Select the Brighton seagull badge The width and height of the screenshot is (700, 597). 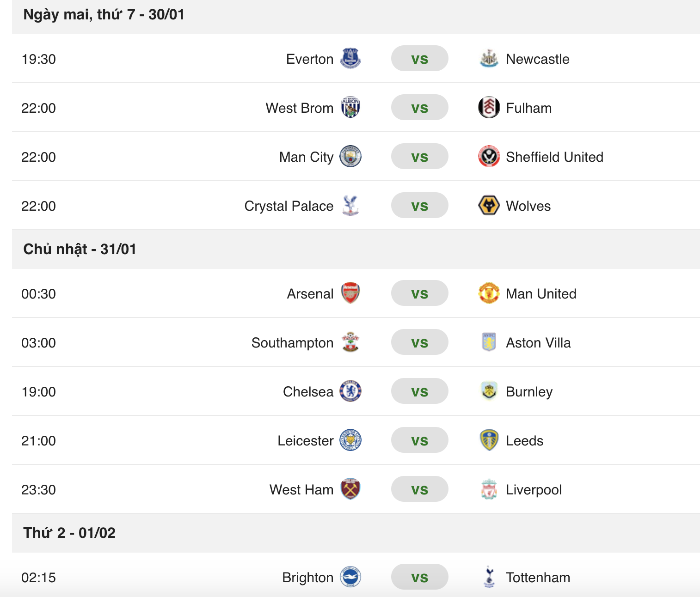351,577
